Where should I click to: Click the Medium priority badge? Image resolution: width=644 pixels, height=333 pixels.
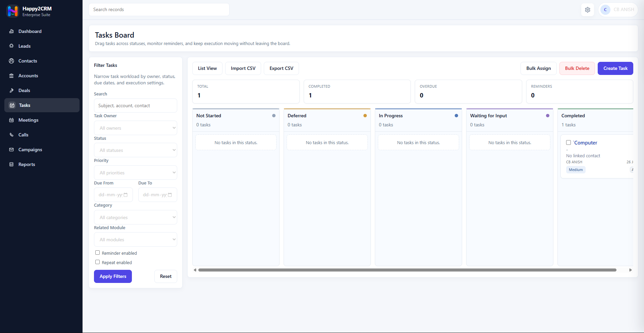pos(576,170)
